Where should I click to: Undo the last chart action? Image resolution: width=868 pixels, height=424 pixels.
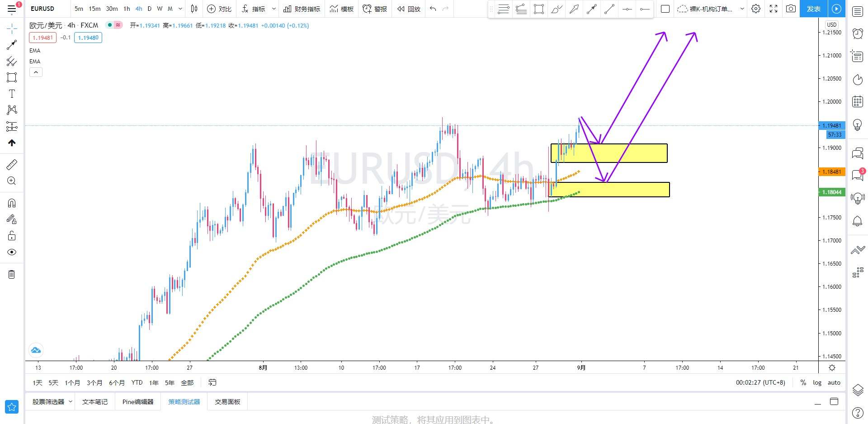(x=433, y=9)
